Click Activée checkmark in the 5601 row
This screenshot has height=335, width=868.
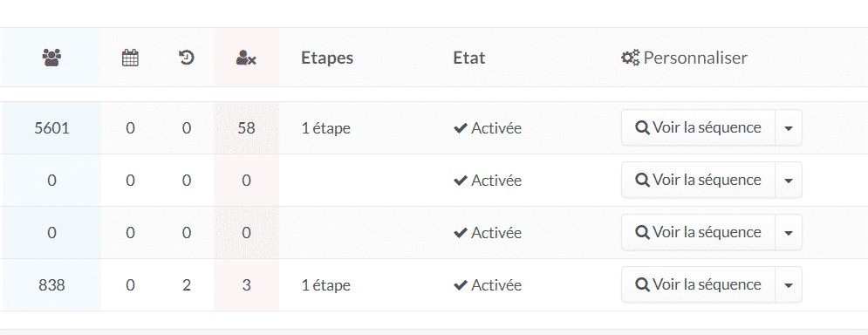(x=460, y=128)
